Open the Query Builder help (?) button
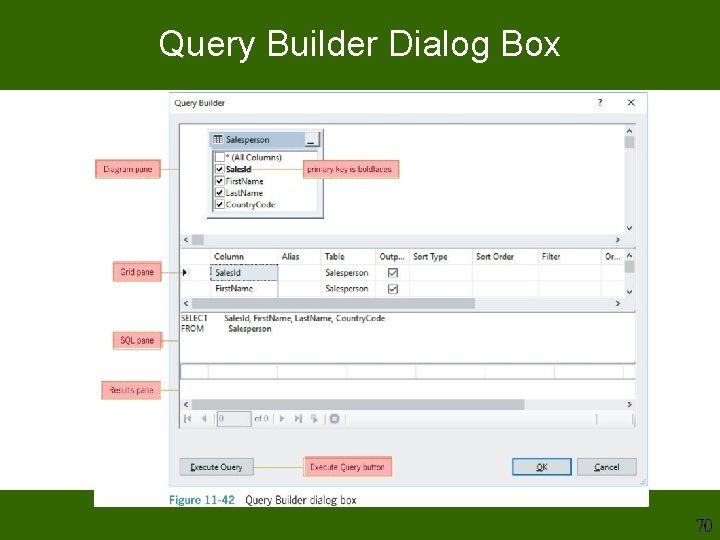The image size is (720, 540). coord(600,102)
